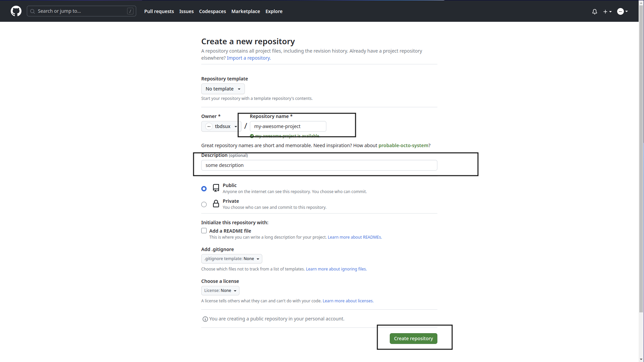The image size is (644, 362).
Task: Click the probable-octo-system suggestion link
Action: pos(404,145)
